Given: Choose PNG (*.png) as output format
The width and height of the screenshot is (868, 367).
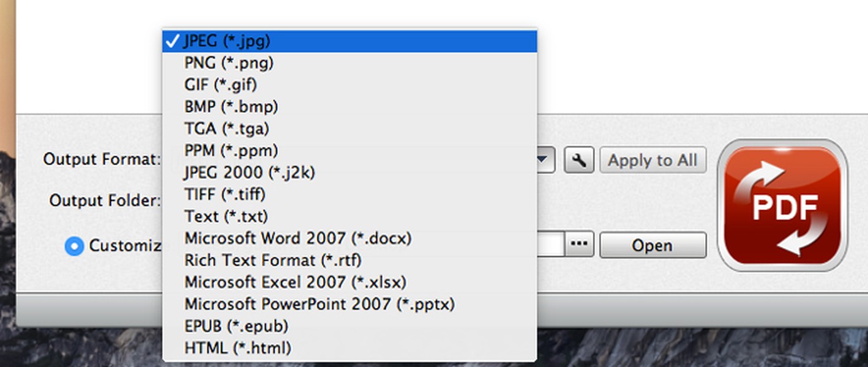Looking at the screenshot, I should (x=226, y=62).
